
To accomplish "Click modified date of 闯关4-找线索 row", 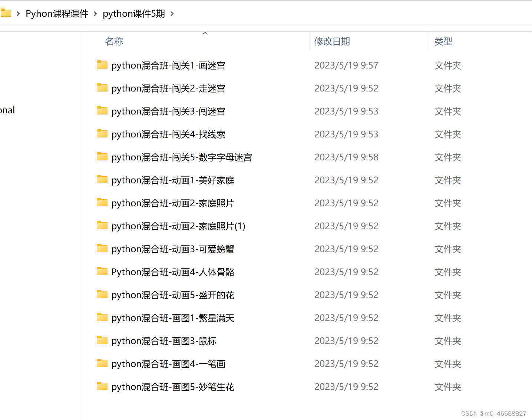I will pyautogui.click(x=346, y=134).
